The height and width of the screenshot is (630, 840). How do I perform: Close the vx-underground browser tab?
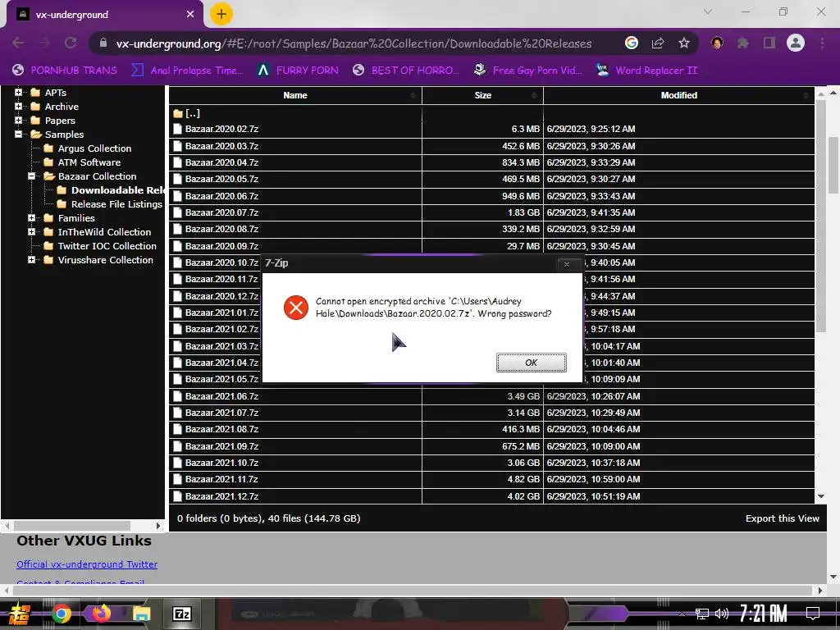click(x=190, y=15)
